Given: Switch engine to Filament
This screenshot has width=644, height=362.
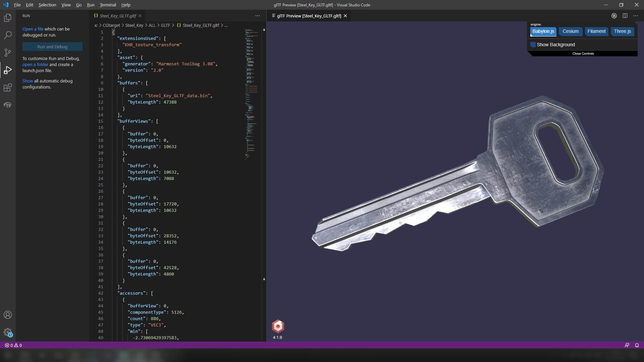Looking at the screenshot, I should tap(596, 32).
